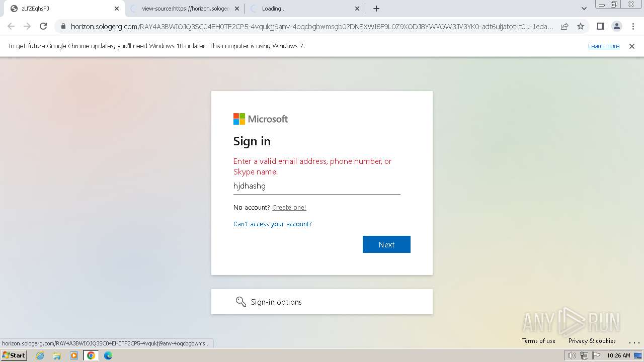Open the media player taskbar icon
The width and height of the screenshot is (644, 362).
74,355
